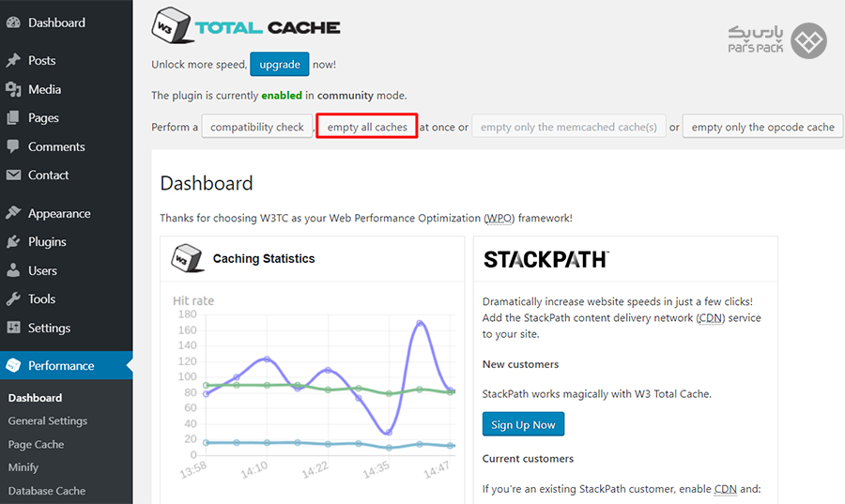This screenshot has height=504, width=845.
Task: Click the WPO abbreviation text
Action: [499, 218]
